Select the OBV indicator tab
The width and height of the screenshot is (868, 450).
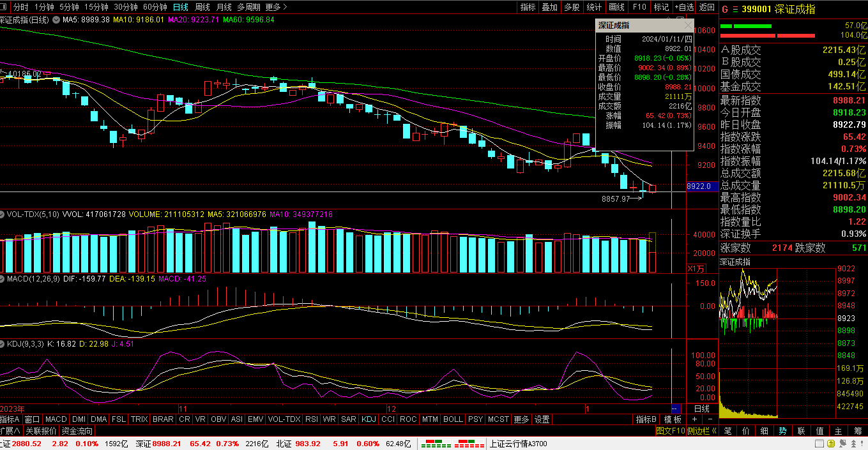[x=218, y=419]
